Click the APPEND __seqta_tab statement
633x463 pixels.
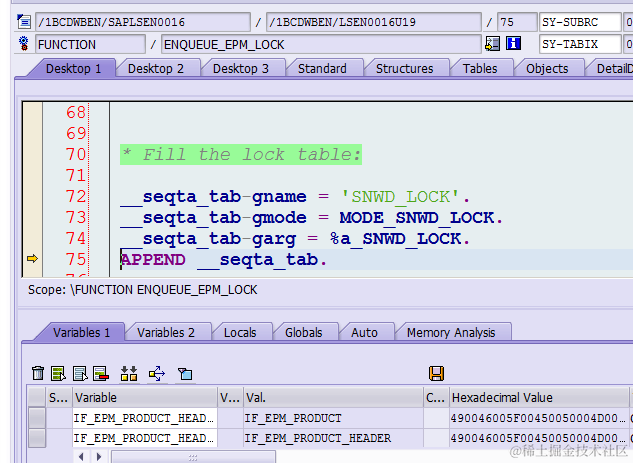[x=224, y=260]
